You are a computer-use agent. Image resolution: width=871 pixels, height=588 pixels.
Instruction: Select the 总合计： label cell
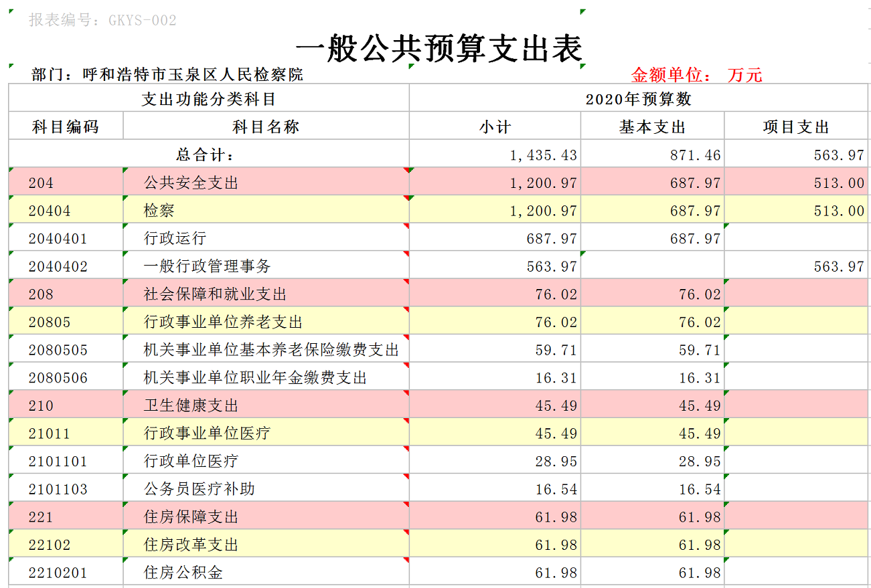209,155
